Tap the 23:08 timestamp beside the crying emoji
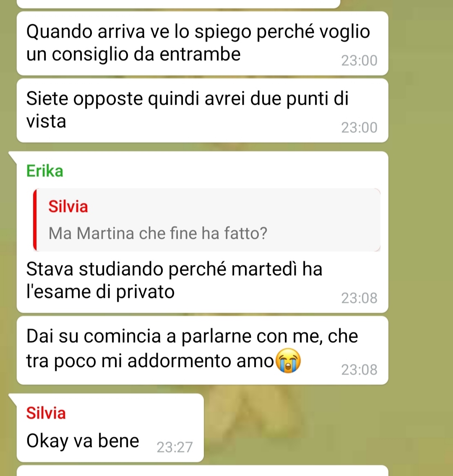The height and width of the screenshot is (476, 453). [x=359, y=370]
